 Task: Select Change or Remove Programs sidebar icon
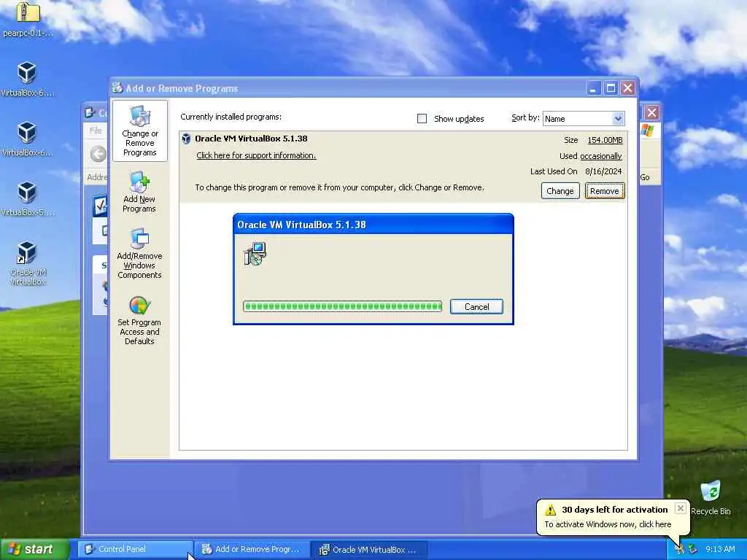(139, 131)
